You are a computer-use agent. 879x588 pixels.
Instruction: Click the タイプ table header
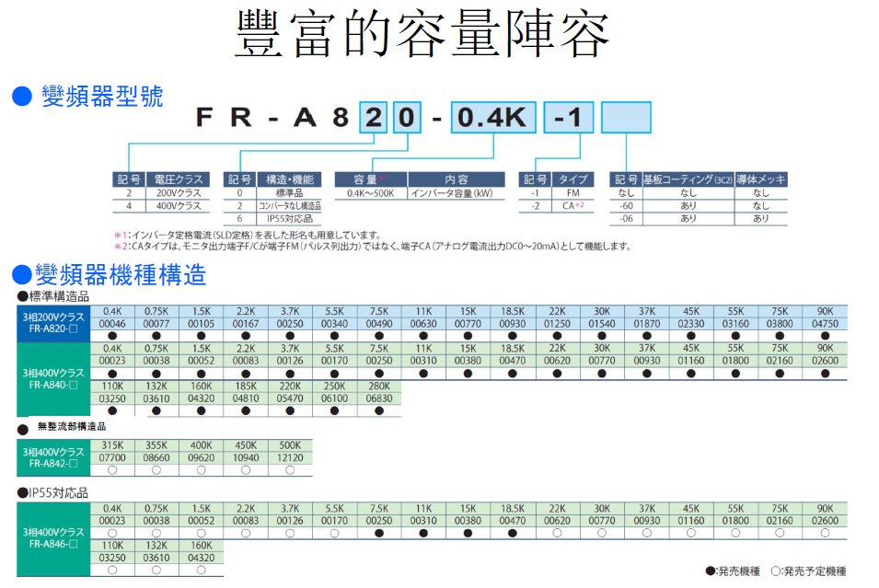pos(573,179)
